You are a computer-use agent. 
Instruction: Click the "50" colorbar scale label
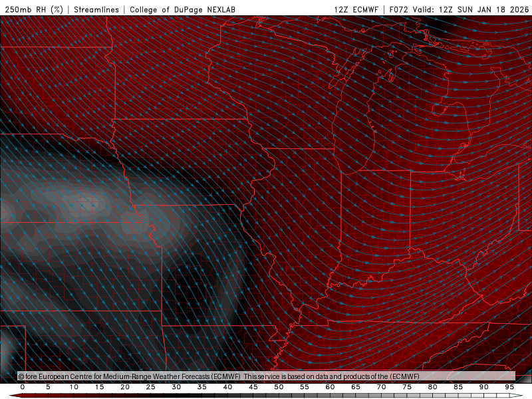(279, 387)
